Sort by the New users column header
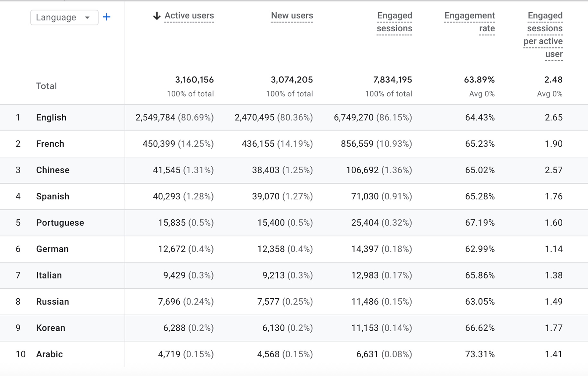588x376 pixels. pyautogui.click(x=292, y=16)
